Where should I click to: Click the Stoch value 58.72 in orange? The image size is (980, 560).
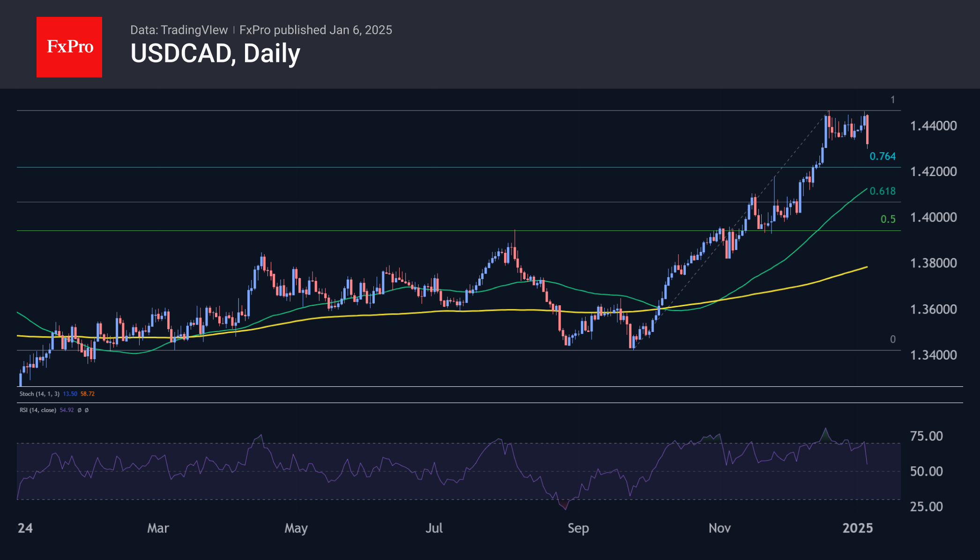tap(88, 394)
